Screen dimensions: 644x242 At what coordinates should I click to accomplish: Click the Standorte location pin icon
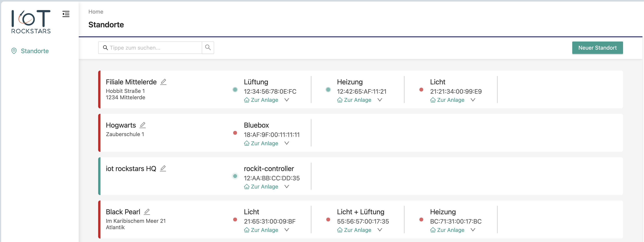coord(14,51)
